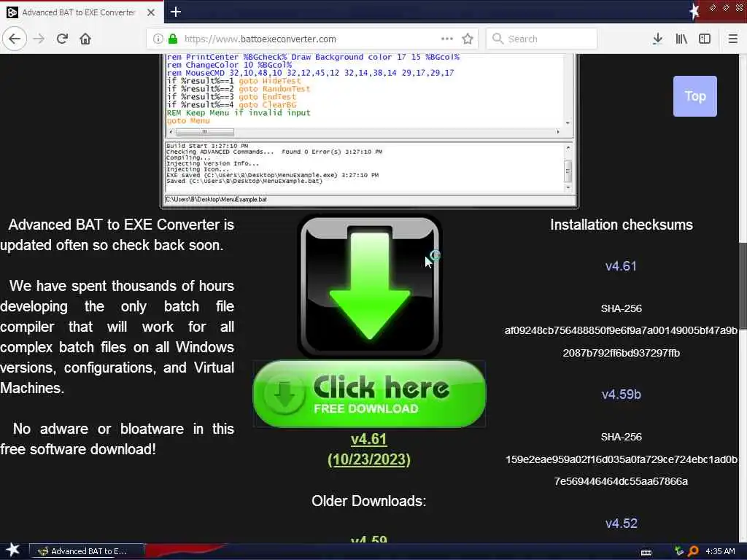View secure connection padlock details

(x=172, y=39)
